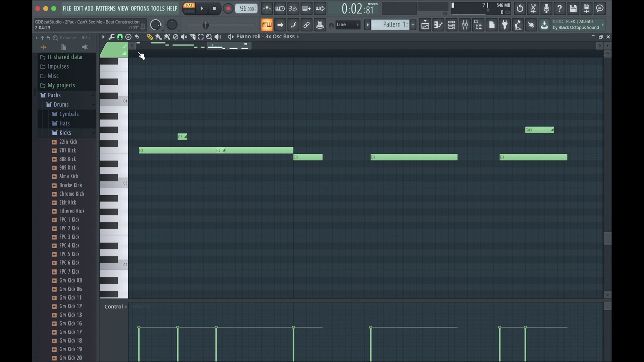Adjust the main volume knob
Screen dimensions: 644x362
[x=156, y=25]
